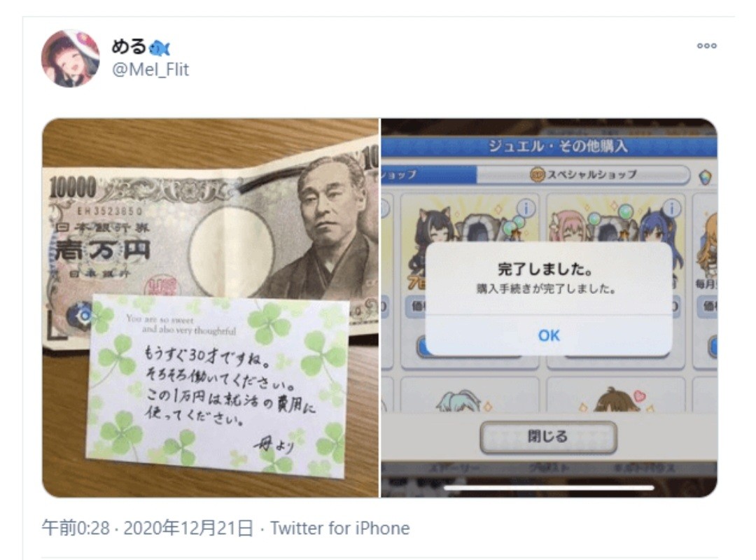Select the partially hidden ショップ tab
The width and height of the screenshot is (756, 560).
point(428,174)
